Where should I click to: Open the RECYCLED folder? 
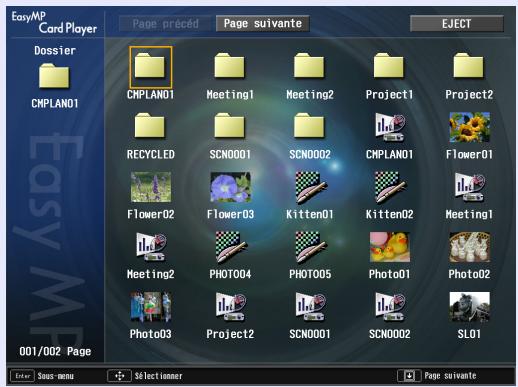tap(150, 125)
